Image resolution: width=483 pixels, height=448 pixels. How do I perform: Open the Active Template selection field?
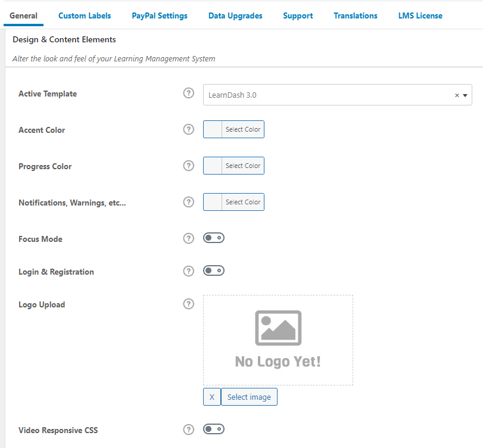328,95
